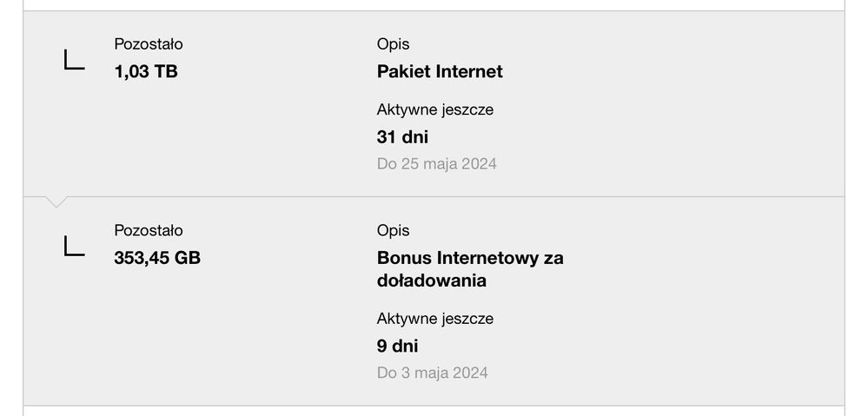Click Aktywne jeszcze label above 9 dni

coord(434,320)
